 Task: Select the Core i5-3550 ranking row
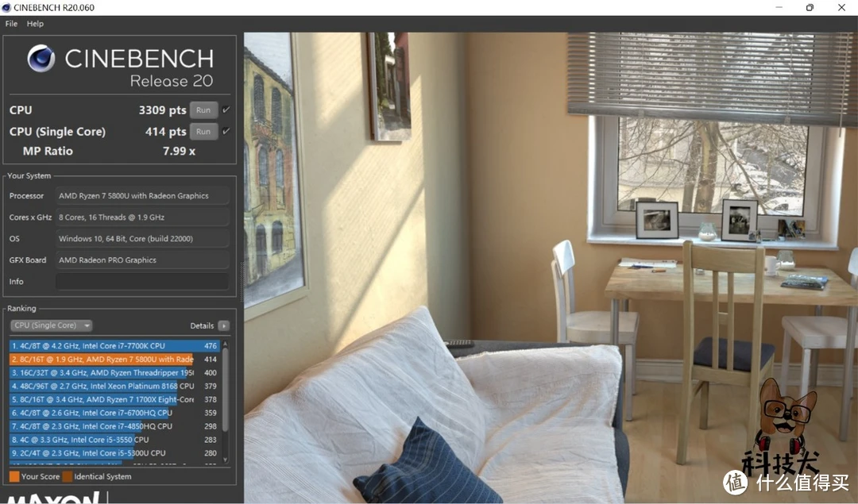[114, 440]
